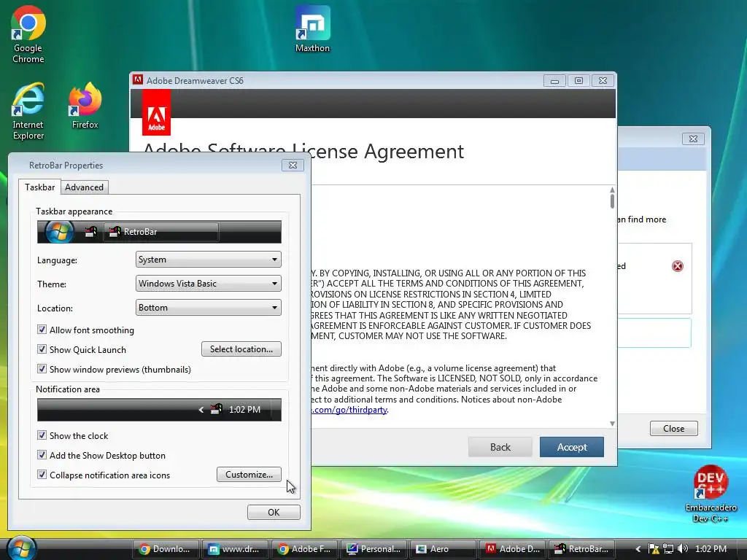Image resolution: width=747 pixels, height=560 pixels.
Task: Toggle Add the Show Desktop button checkbox
Action: click(x=42, y=455)
